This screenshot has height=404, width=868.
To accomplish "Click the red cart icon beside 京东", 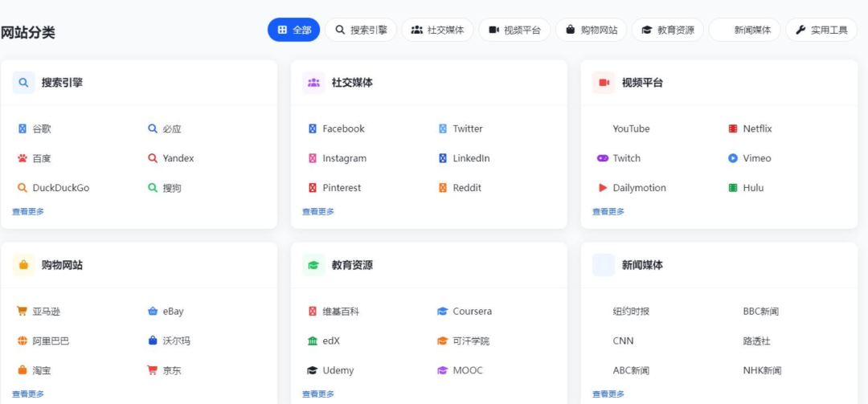I will pyautogui.click(x=153, y=370).
